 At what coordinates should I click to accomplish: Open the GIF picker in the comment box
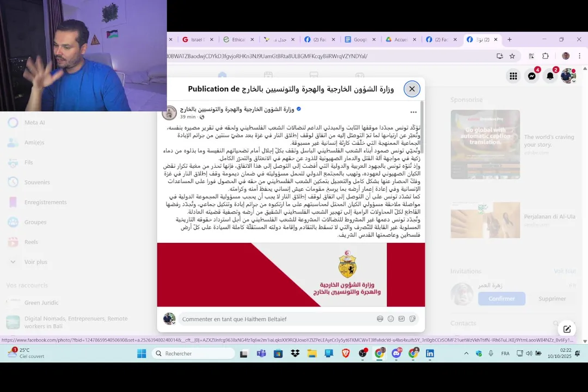pos(401,319)
